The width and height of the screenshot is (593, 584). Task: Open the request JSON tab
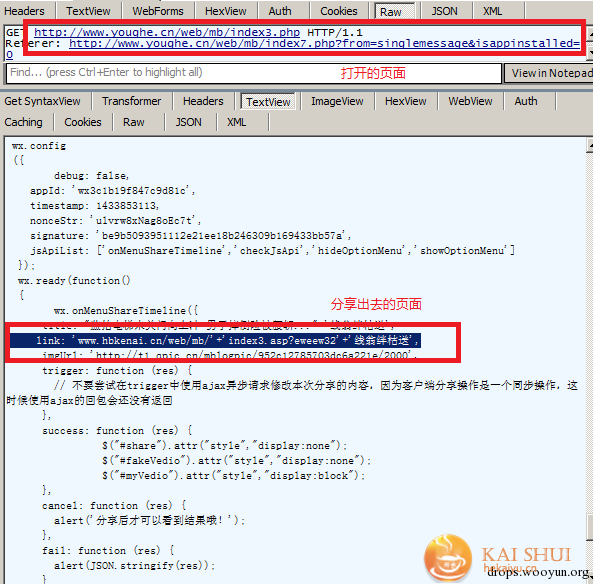coord(444,11)
